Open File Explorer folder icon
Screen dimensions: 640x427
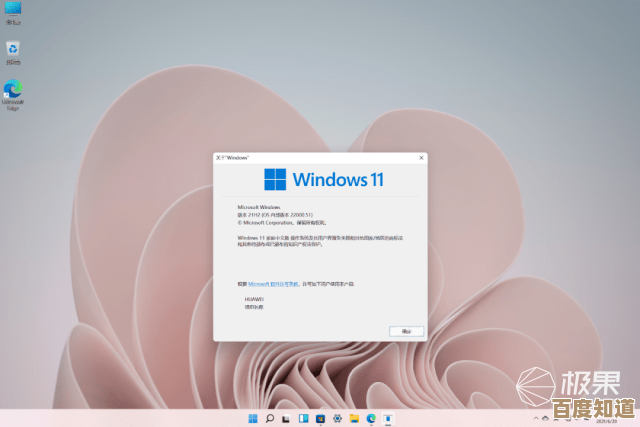[354, 418]
